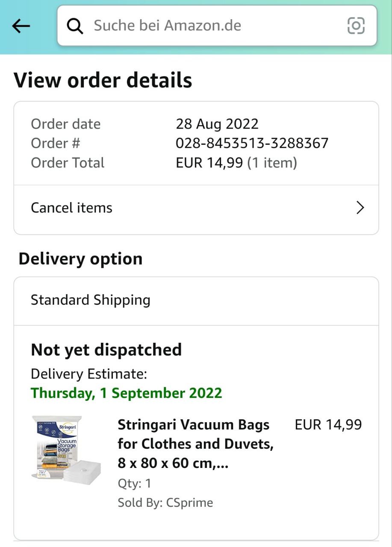Select the order number 028-8453513-3288367

tap(252, 143)
